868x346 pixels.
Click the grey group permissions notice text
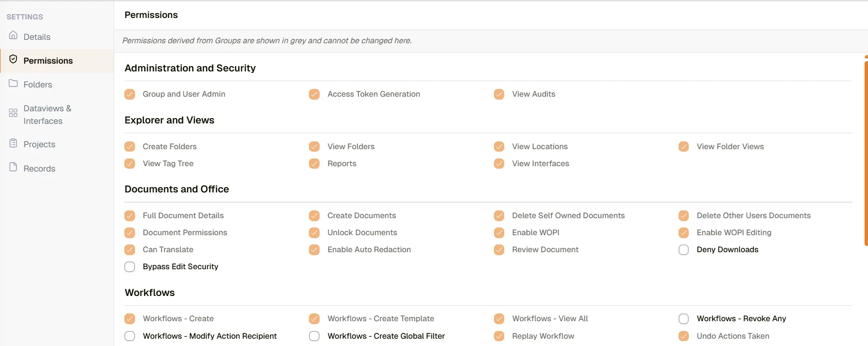click(267, 41)
